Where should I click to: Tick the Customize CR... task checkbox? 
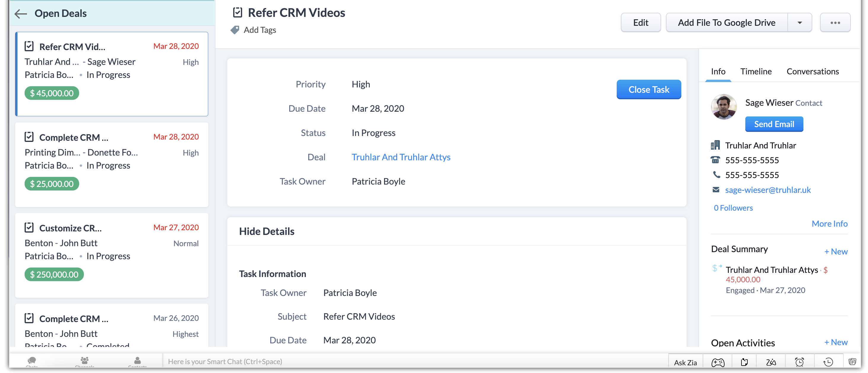click(x=29, y=228)
